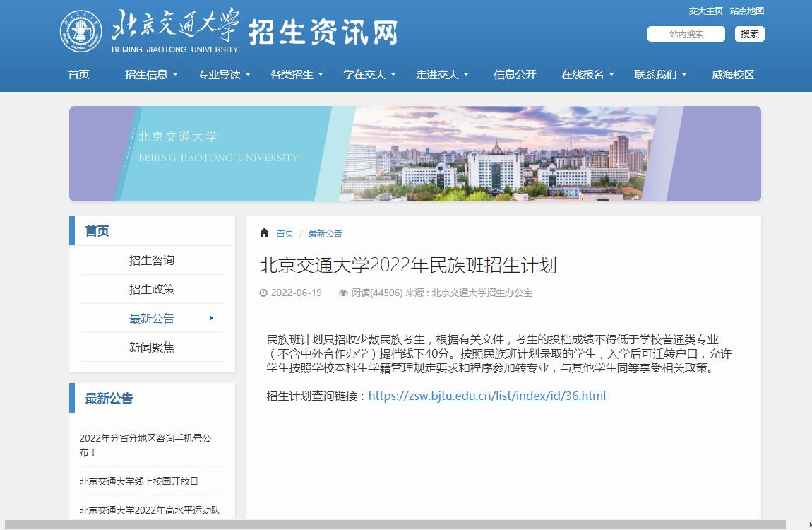Click the 首页 breadcrumb link
The width and height of the screenshot is (812, 530).
[285, 233]
